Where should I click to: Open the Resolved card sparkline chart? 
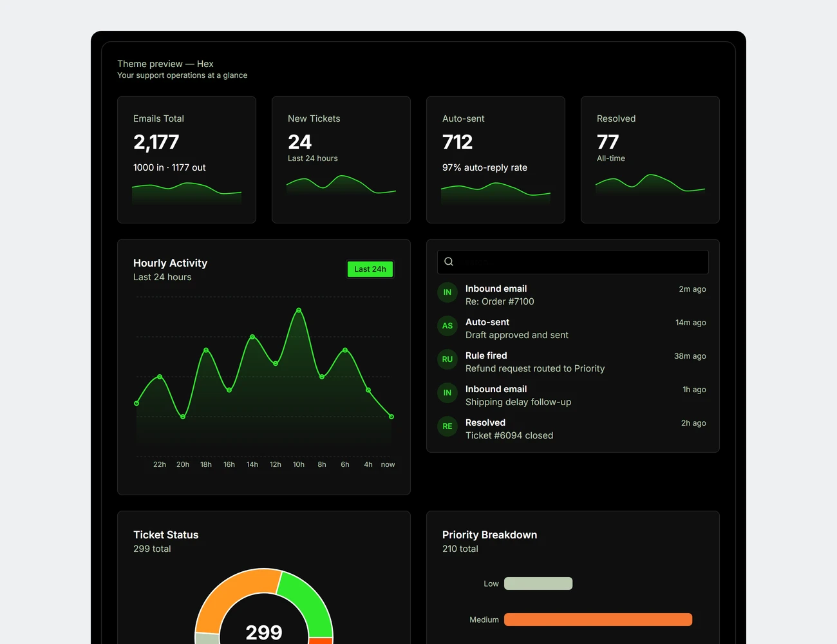[650, 184]
